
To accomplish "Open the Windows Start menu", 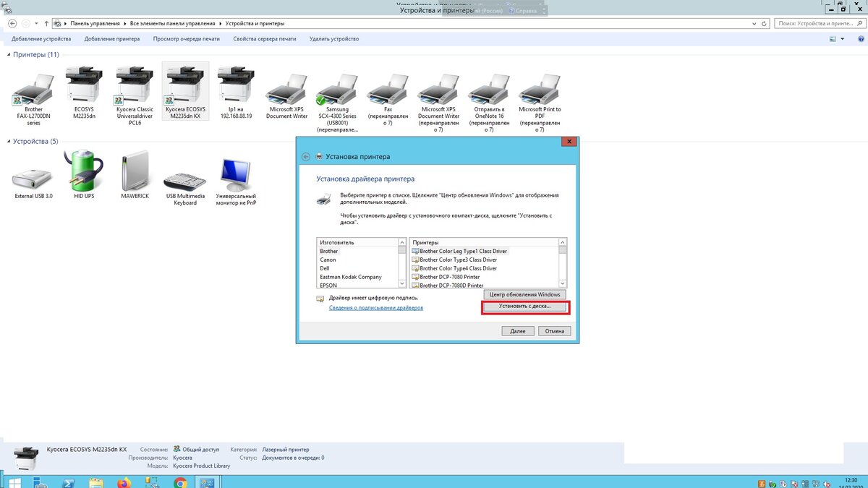I will [x=16, y=481].
